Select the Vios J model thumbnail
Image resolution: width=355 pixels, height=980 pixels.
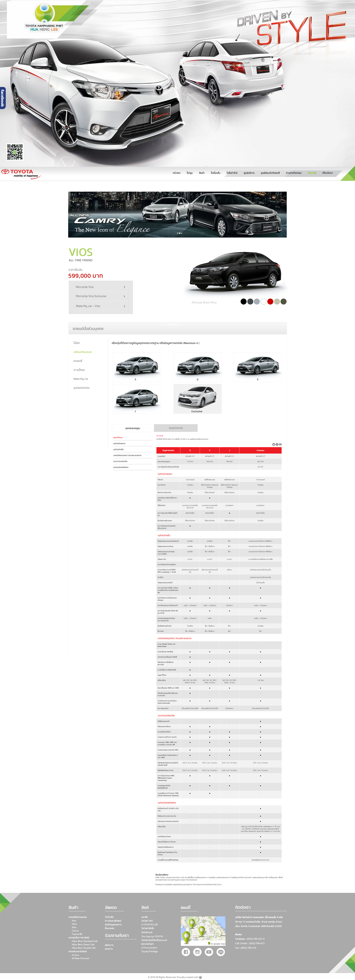(x=137, y=399)
